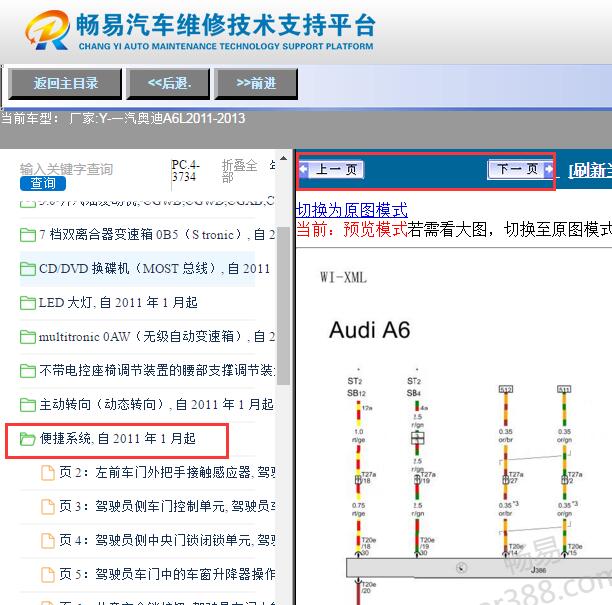Open folder 不带电控座椅调节装置的腰部支撑
This screenshot has width=612, height=605.
pos(148,370)
